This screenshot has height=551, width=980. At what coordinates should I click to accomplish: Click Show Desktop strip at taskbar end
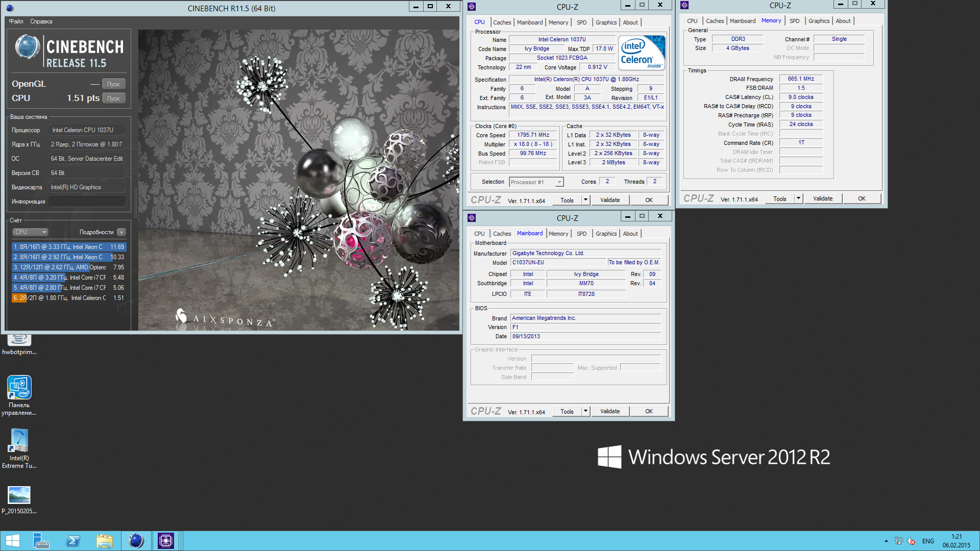[977, 541]
